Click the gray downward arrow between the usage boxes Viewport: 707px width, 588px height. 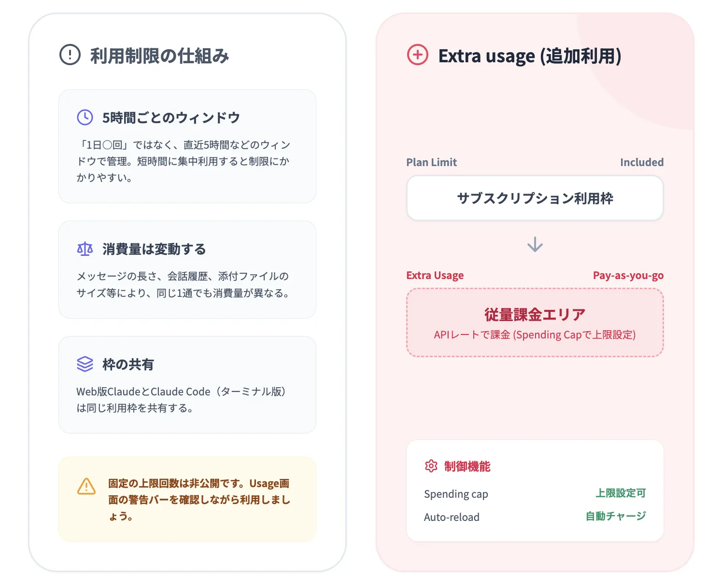[x=534, y=244]
